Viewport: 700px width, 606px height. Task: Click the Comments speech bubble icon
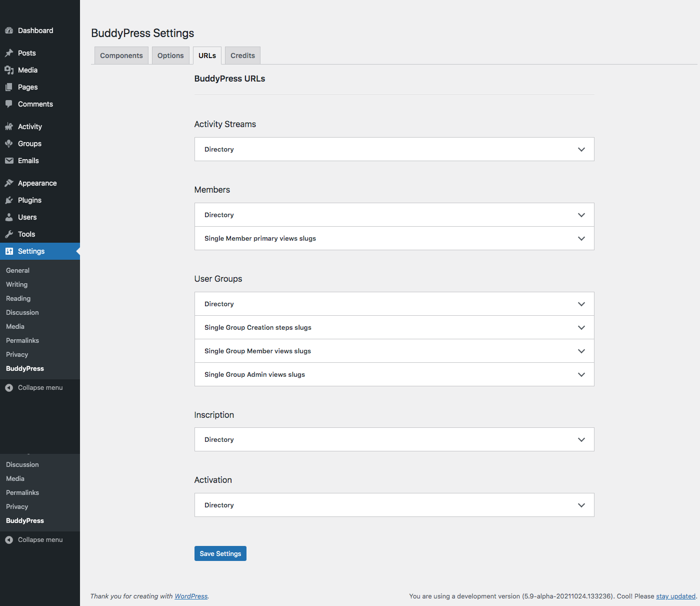(9, 104)
